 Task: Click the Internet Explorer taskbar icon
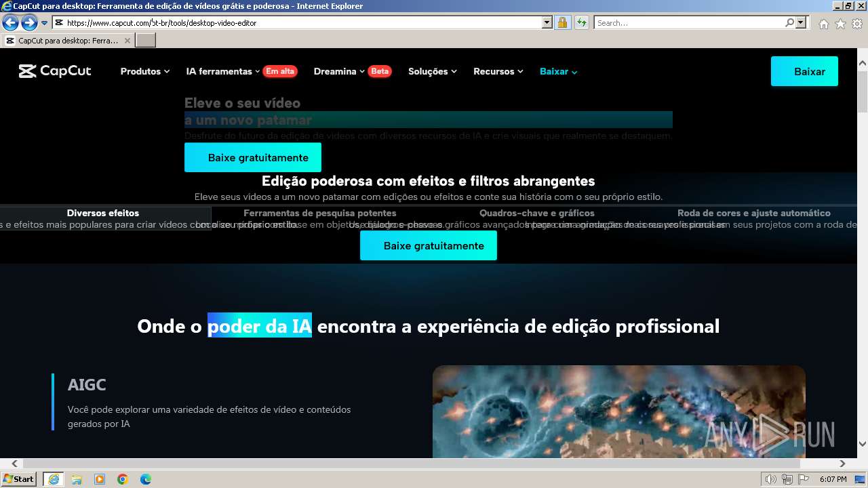tap(54, 479)
